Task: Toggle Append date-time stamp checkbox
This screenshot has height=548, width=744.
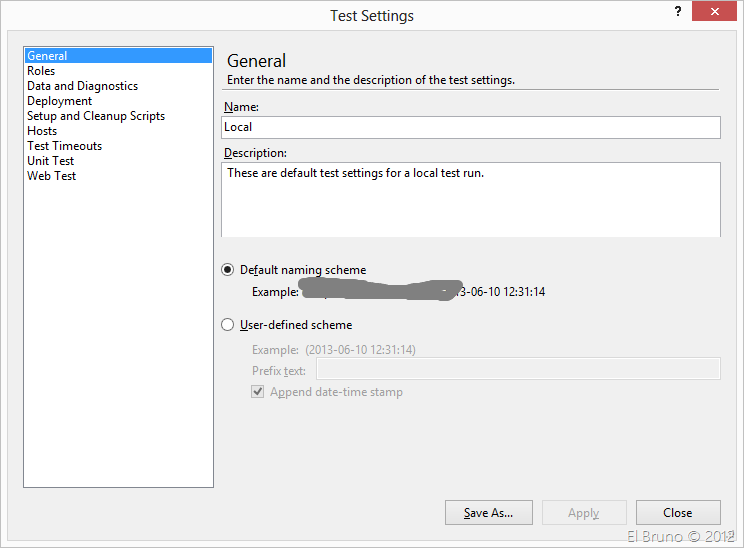Action: (258, 392)
